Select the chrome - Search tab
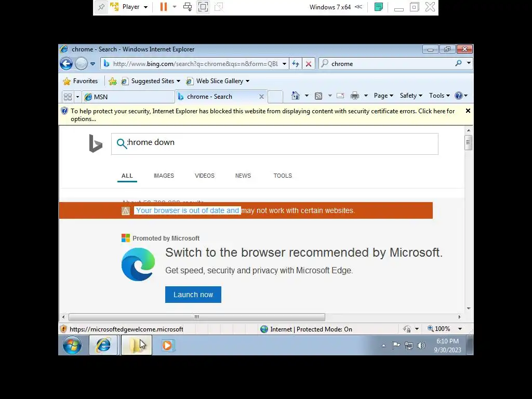This screenshot has width=532, height=399. point(217,97)
